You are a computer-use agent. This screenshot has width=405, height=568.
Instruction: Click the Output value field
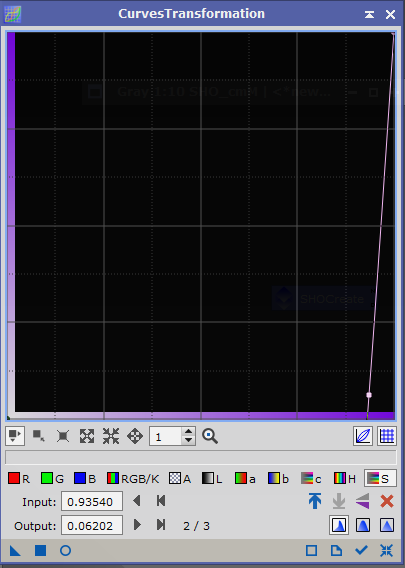92,525
